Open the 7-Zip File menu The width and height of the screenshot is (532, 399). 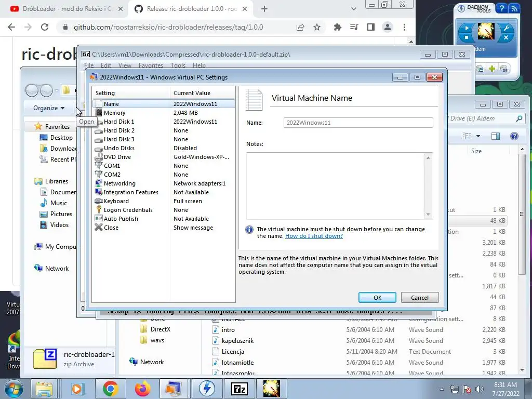click(89, 65)
